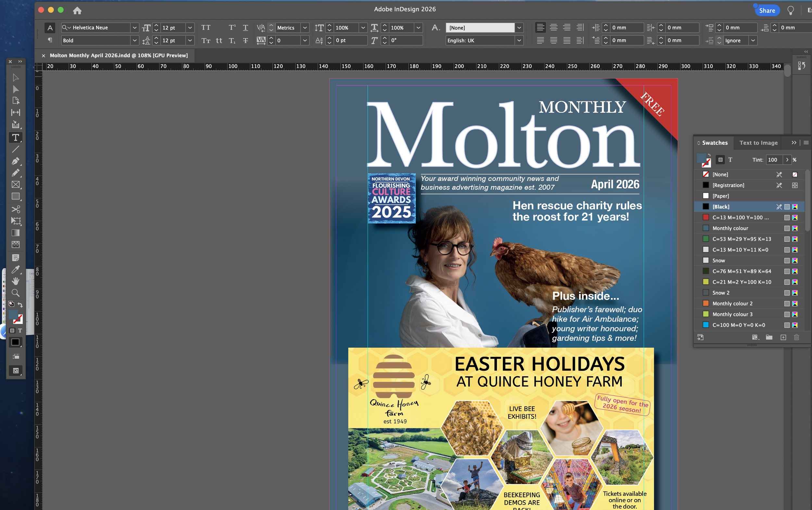
Task: Switch to the Text to Image tab
Action: (758, 143)
